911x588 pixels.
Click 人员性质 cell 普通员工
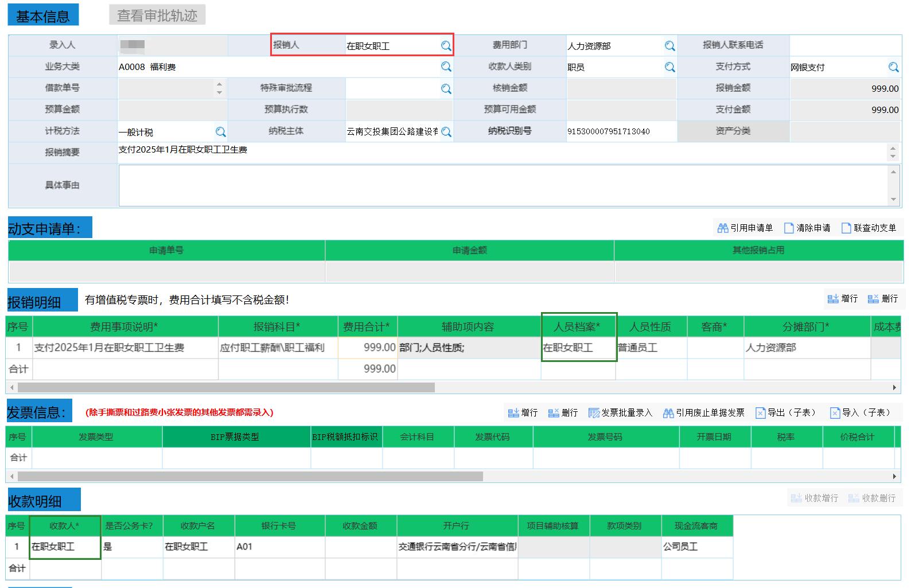pyautogui.click(x=651, y=348)
